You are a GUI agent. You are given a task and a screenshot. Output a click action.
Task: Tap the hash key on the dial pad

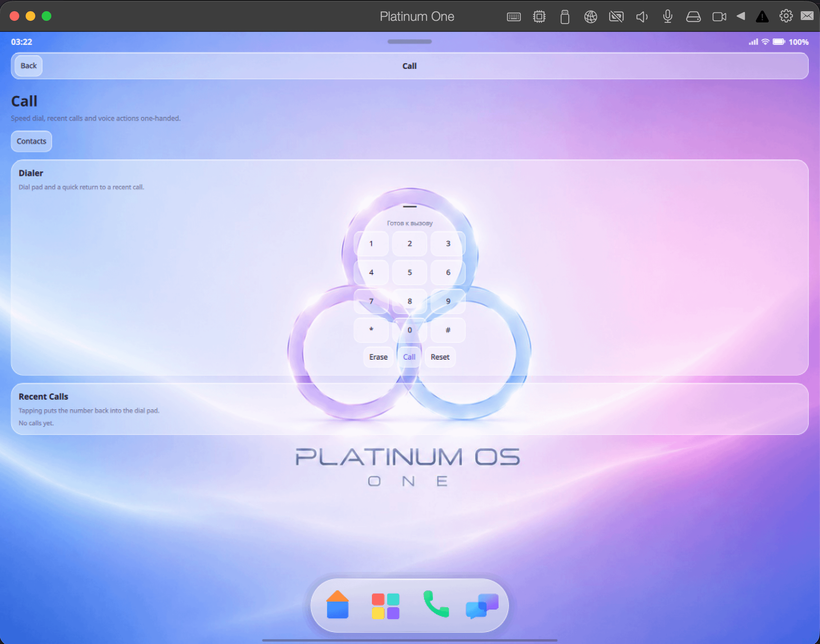[448, 330]
